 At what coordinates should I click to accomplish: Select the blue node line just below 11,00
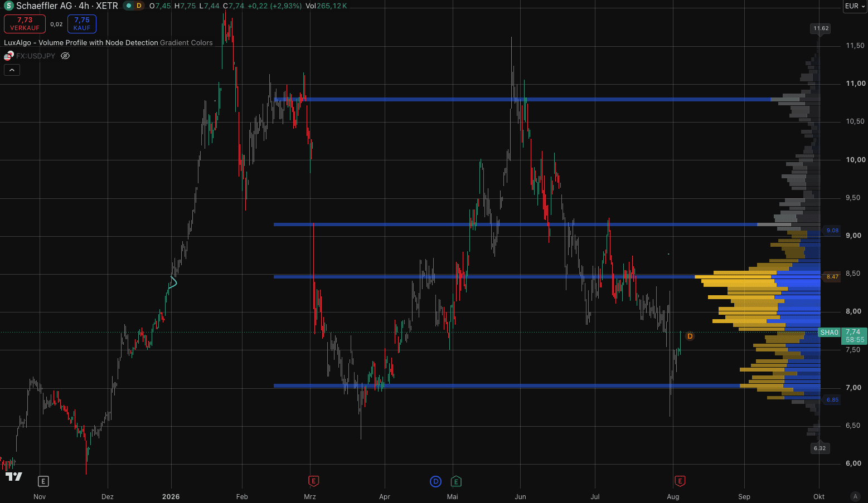(x=522, y=100)
